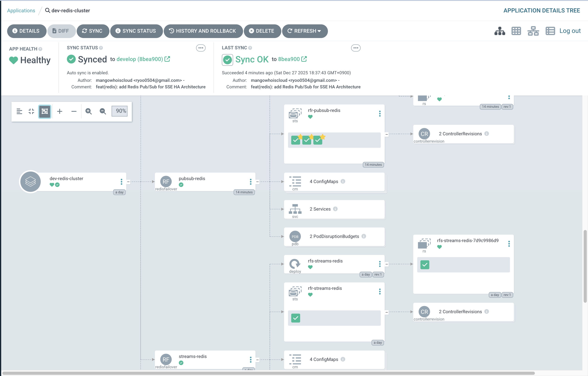Open the REFRESH dropdown arrow
The width and height of the screenshot is (588, 376).
pyautogui.click(x=319, y=31)
